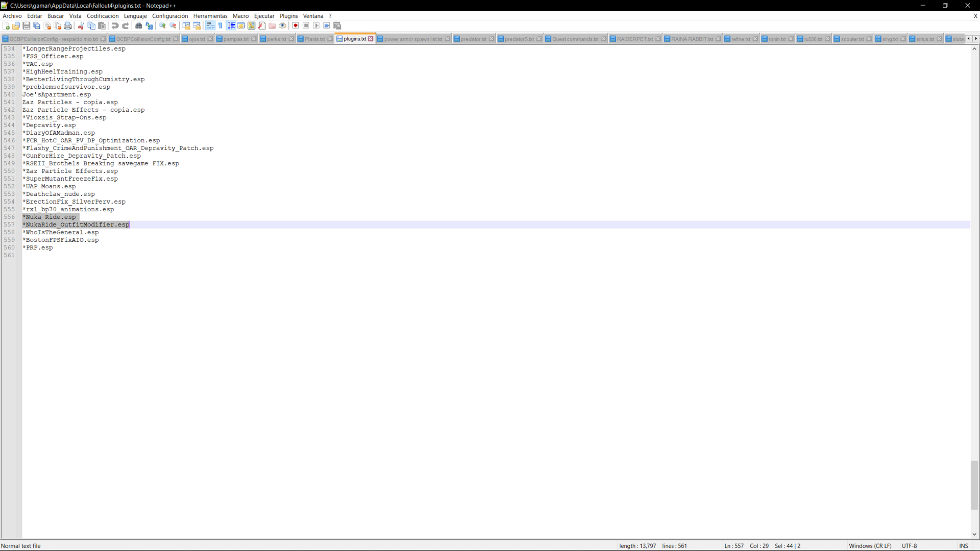Open the Lenguaje menu
Screen dimensions: 980x551
click(135, 16)
